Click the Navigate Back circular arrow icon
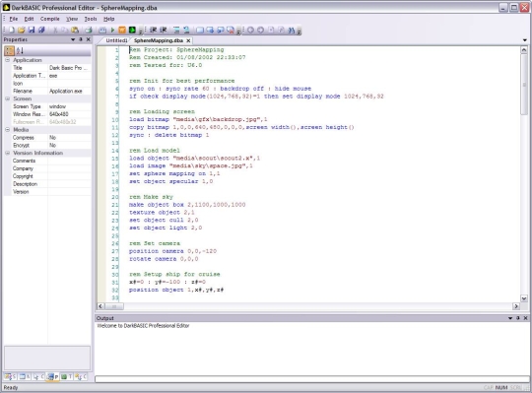Image resolution: width=532 pixels, height=393 pixels. tap(250, 31)
